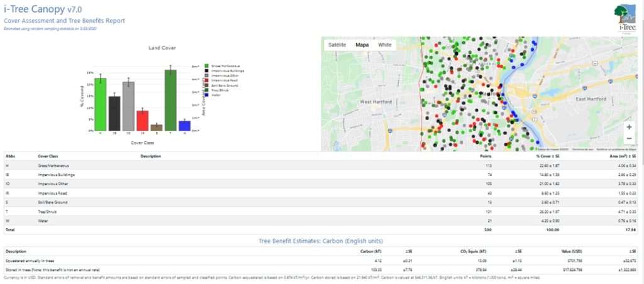Select 'Grass/Herbaceous' cell in the table
This screenshot has width=644, height=284.
click(x=53, y=165)
